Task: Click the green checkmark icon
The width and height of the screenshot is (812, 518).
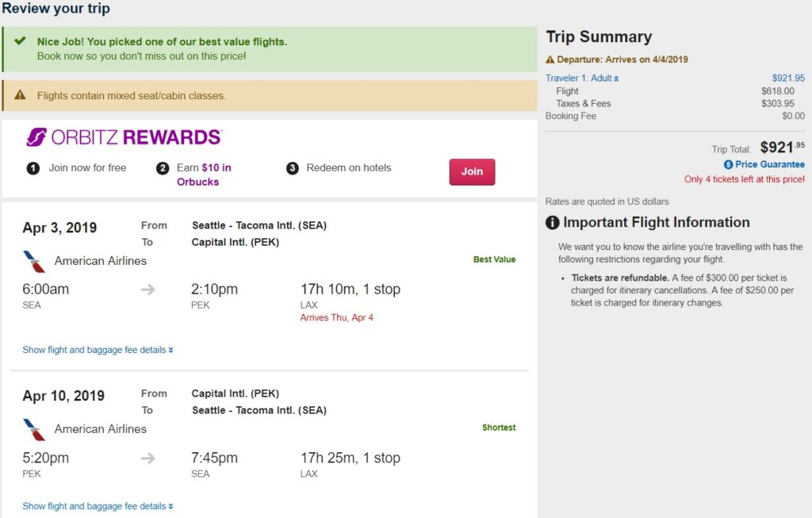Action: (x=21, y=41)
